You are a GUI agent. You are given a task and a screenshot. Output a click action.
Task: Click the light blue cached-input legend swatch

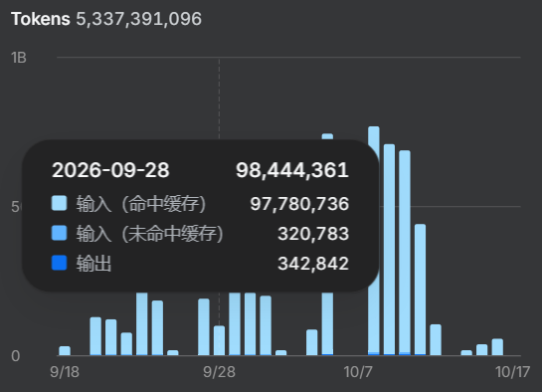59,203
